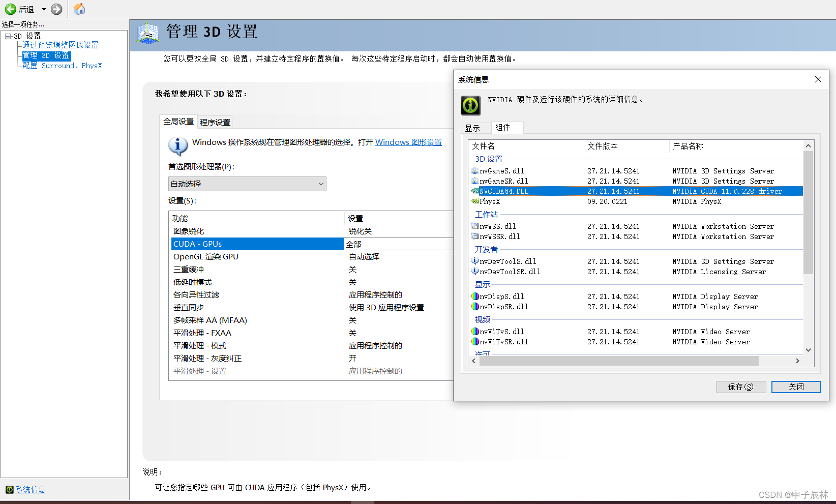Collapse the 3D 设置 tree node

(8, 36)
